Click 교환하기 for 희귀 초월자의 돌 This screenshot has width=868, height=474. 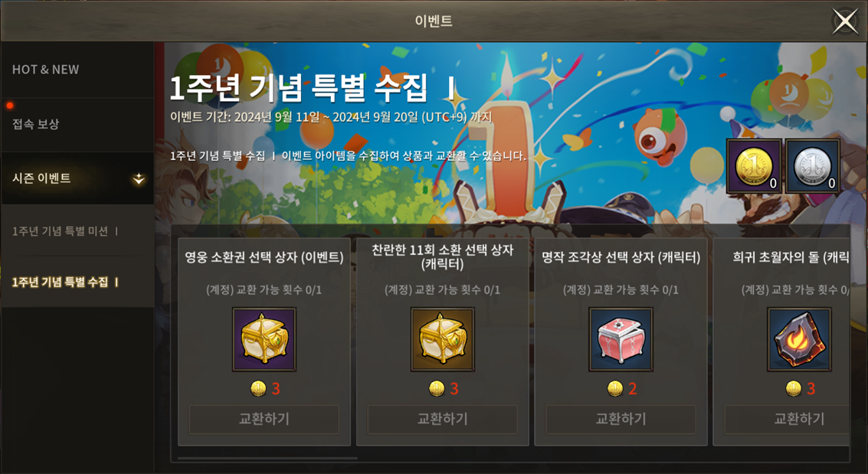pyautogui.click(x=787, y=419)
